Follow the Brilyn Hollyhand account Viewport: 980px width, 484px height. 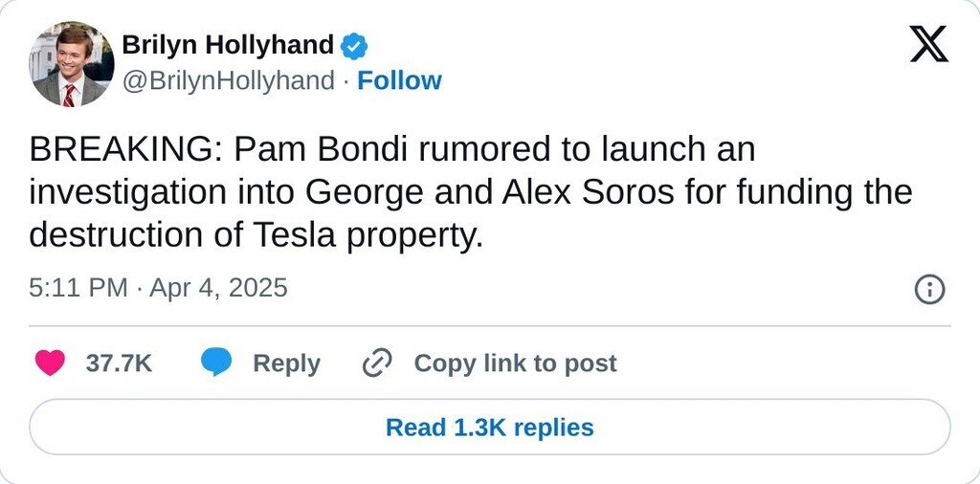point(399,81)
